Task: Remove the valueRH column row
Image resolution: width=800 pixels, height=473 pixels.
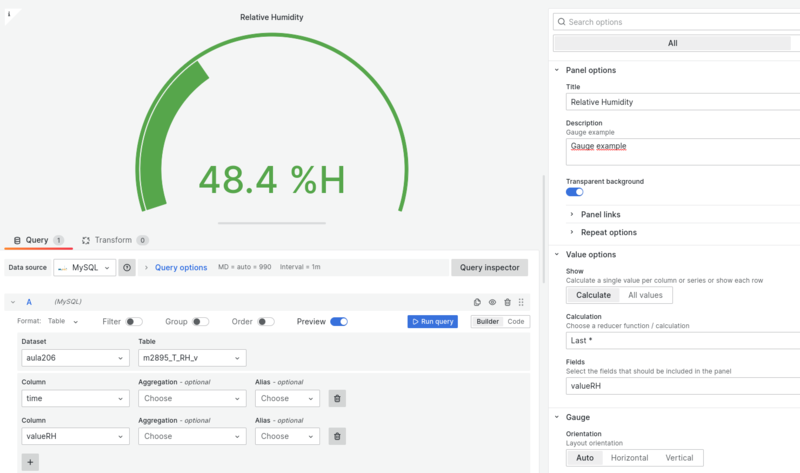Action: [337, 436]
